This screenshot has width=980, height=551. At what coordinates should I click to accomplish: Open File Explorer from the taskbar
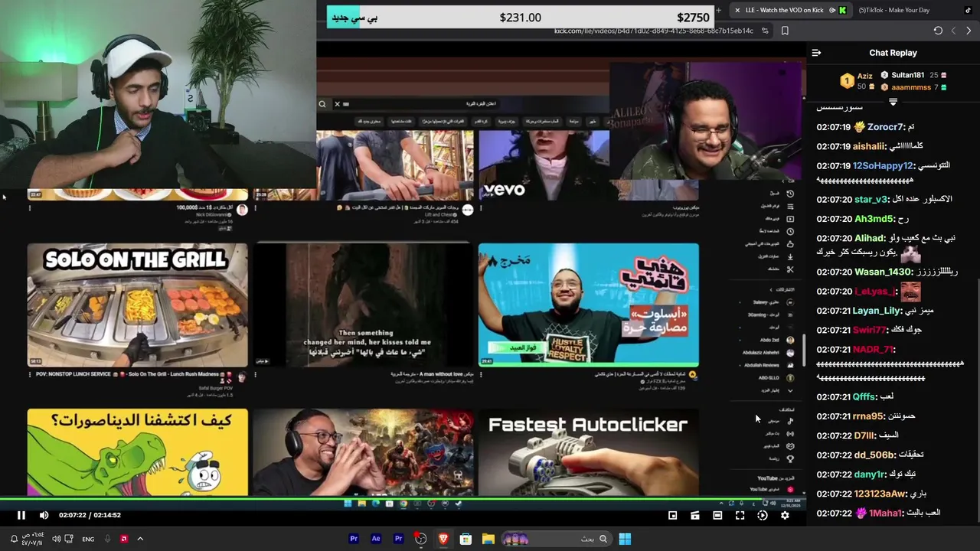pos(488,539)
